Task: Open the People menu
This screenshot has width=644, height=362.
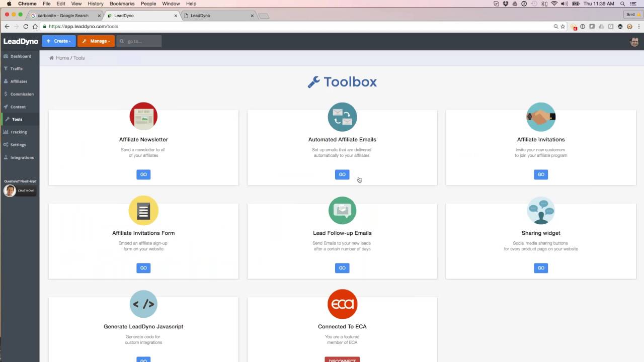Action: pos(148,4)
